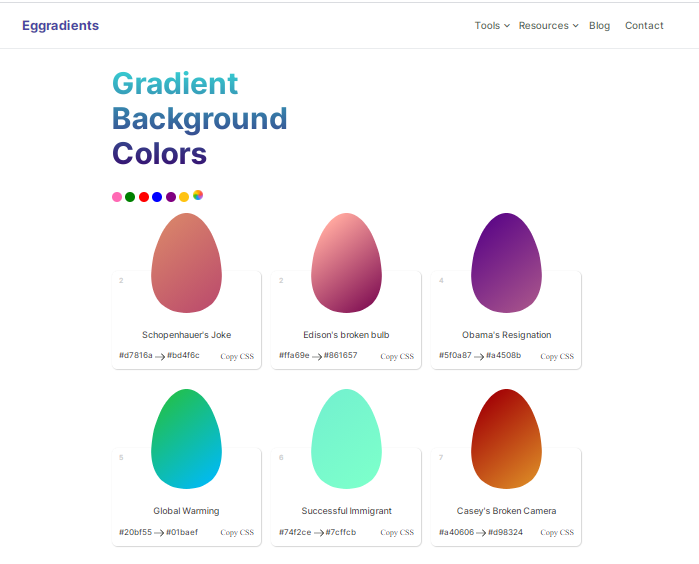Copy CSS for Casey's Broken Camera
The height and width of the screenshot is (564, 699).
pos(557,533)
